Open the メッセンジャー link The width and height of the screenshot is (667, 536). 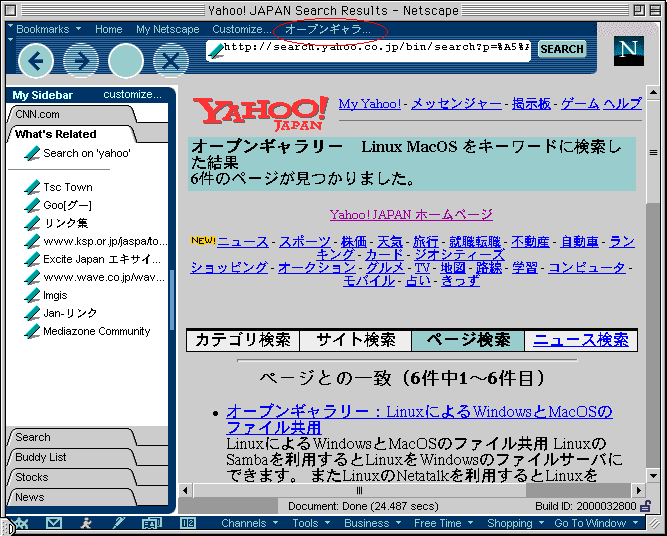[x=456, y=104]
